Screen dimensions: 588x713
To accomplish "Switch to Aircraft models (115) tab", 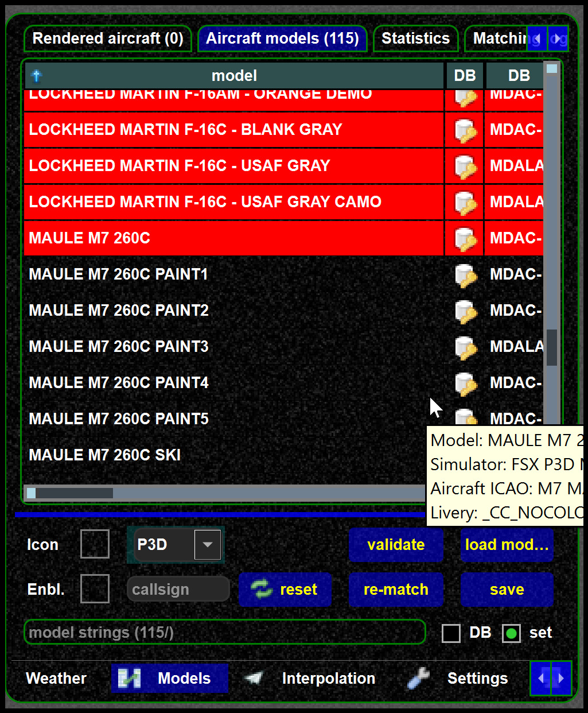I will 282,38.
